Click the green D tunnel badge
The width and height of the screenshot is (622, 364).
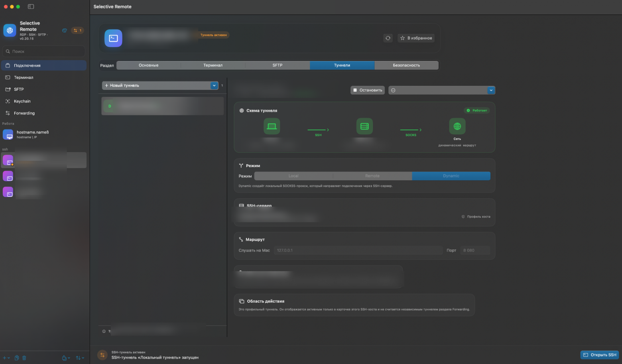pyautogui.click(x=110, y=106)
